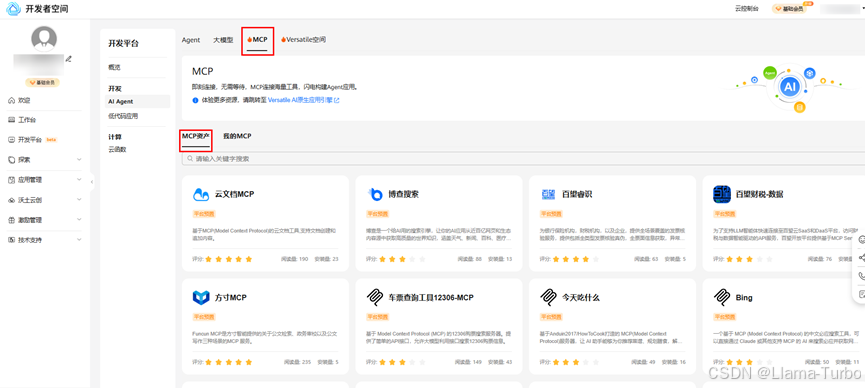Click the 工作台 workbench icon
The image size is (865, 388).
click(x=12, y=120)
